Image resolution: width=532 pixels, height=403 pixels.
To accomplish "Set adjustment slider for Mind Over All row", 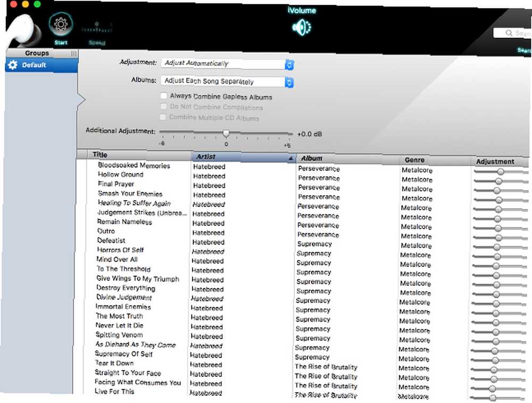I will pyautogui.click(x=500, y=266).
